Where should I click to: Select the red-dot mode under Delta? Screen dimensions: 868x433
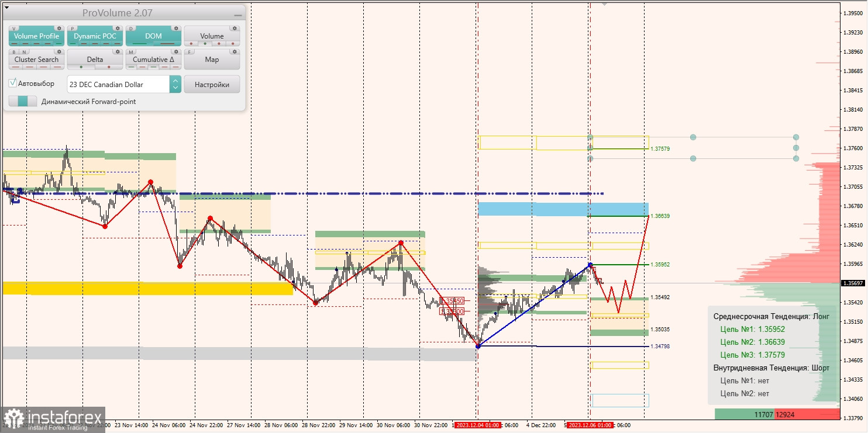click(109, 67)
